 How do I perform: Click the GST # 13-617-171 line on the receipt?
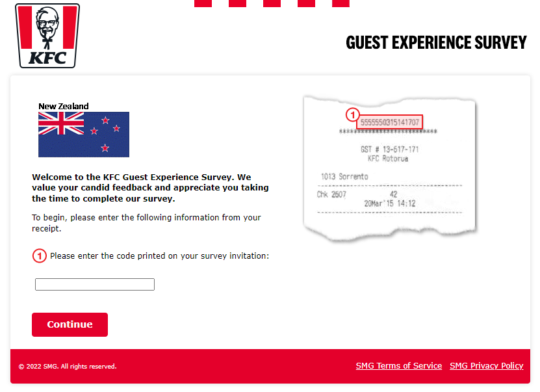pyautogui.click(x=389, y=149)
